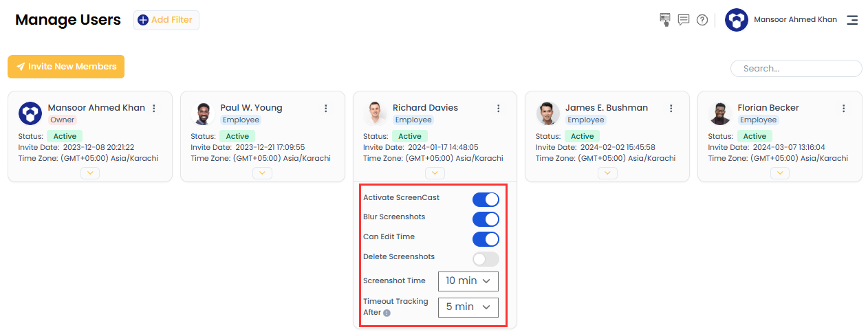Screen dimensions: 868x332
Task: Click the tutorial icon left of chat icon
Action: (664, 20)
